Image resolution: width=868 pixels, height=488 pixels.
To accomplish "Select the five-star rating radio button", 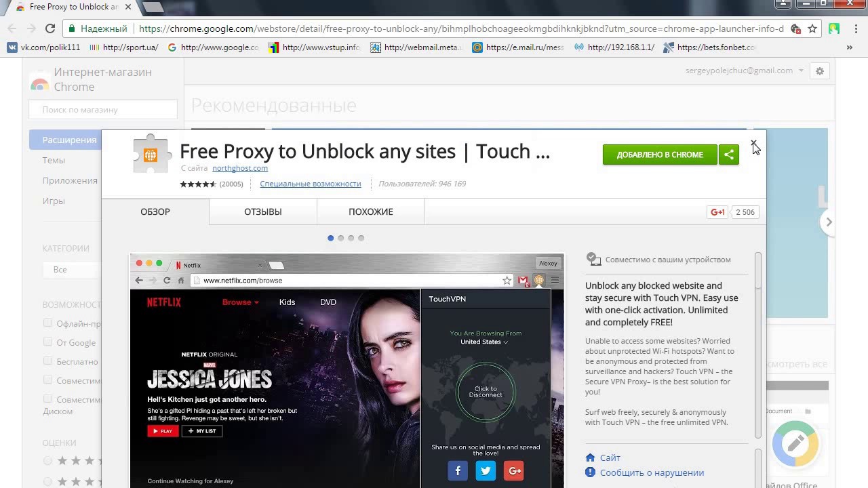I will (47, 461).
